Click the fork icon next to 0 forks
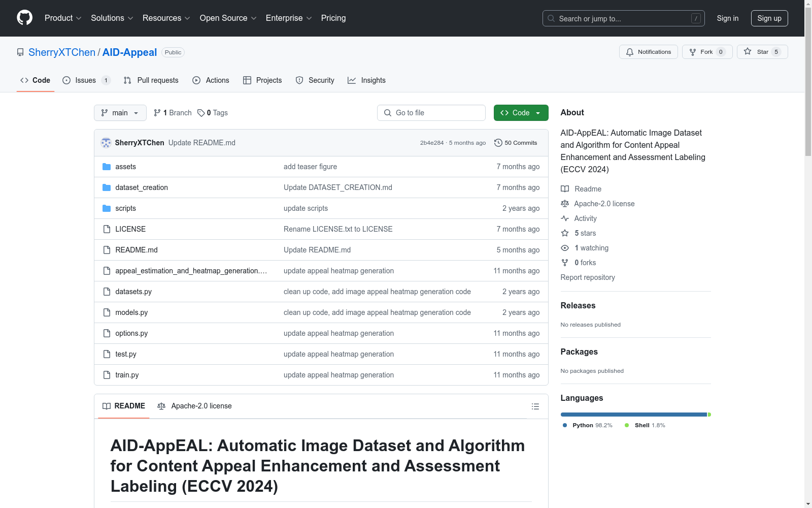 click(x=565, y=263)
